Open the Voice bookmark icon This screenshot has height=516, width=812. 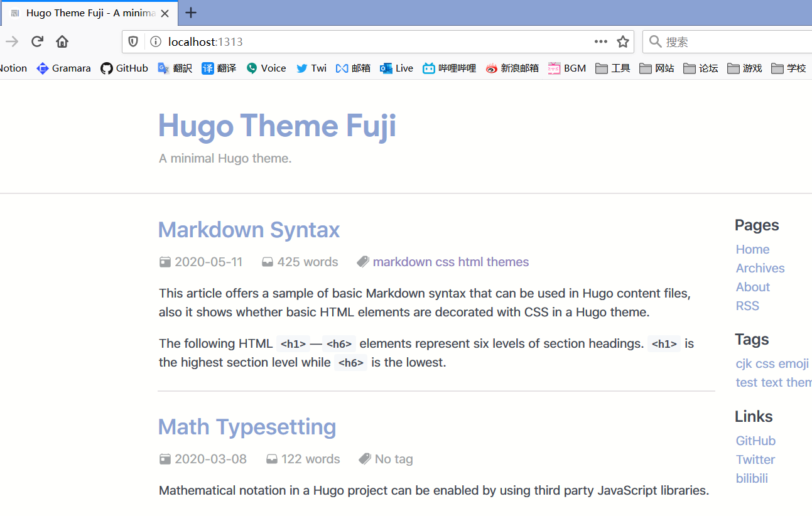[x=251, y=68]
